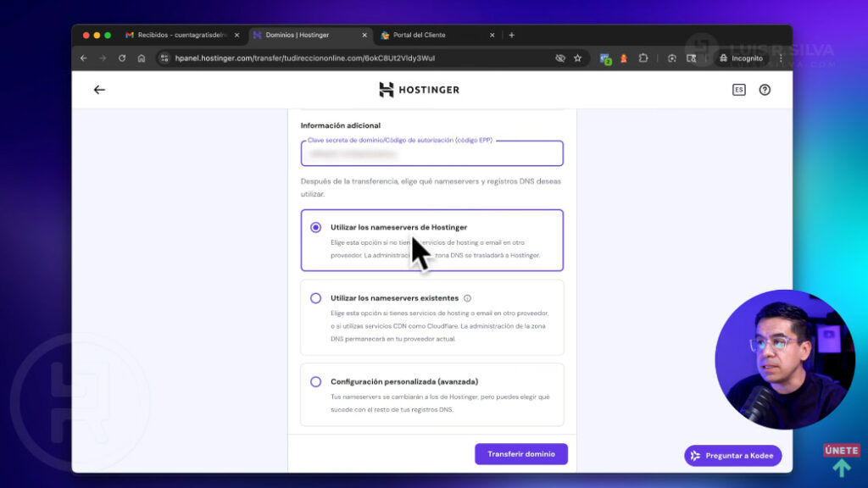This screenshot has height=488, width=868.
Task: Reload the page
Action: click(x=122, y=58)
